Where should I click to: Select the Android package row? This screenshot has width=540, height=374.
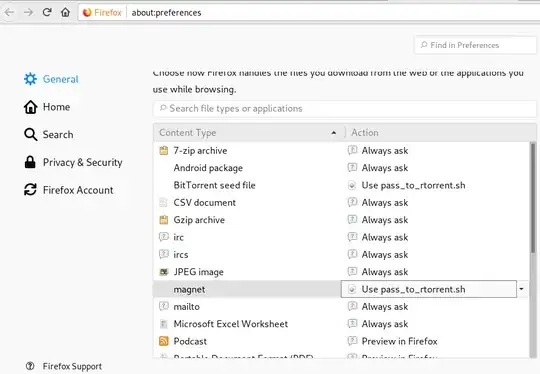pyautogui.click(x=342, y=168)
